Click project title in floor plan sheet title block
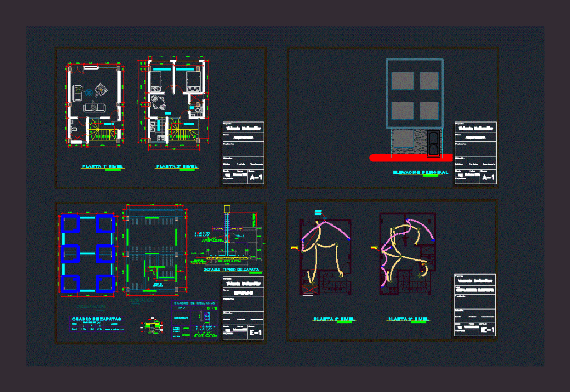This screenshot has width=570, height=392. pos(243,129)
